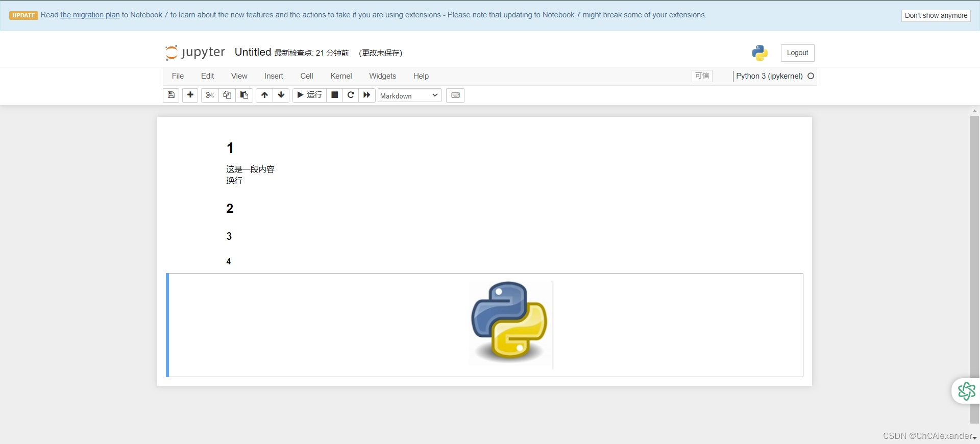The width and height of the screenshot is (980, 444).
Task: Click the Jupyter logo
Action: pyautogui.click(x=195, y=52)
